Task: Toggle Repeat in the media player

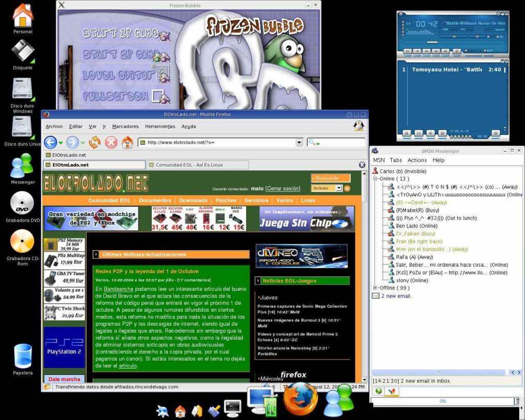Action: (x=488, y=51)
